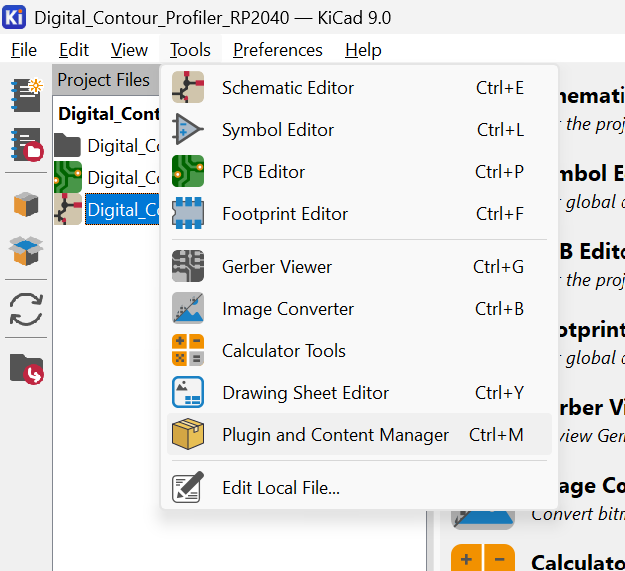Click the Ctrl+M shortcut label
The image size is (625, 571).
(x=496, y=435)
